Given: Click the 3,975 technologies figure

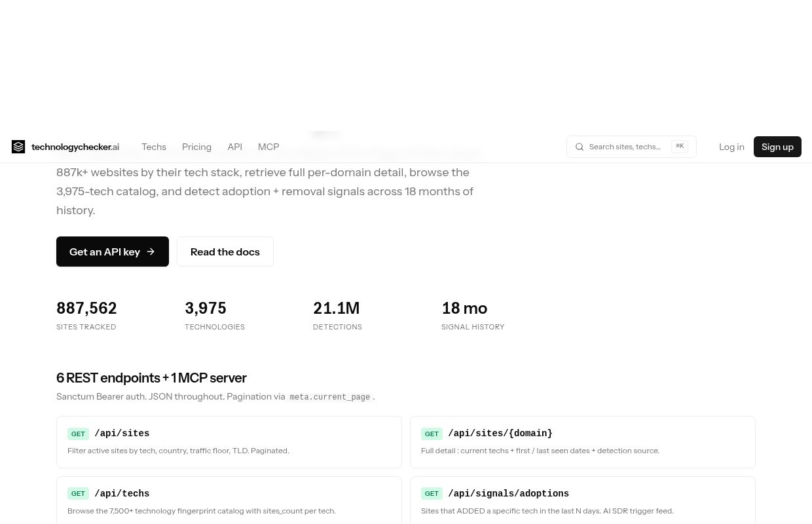Looking at the screenshot, I should 206,308.
